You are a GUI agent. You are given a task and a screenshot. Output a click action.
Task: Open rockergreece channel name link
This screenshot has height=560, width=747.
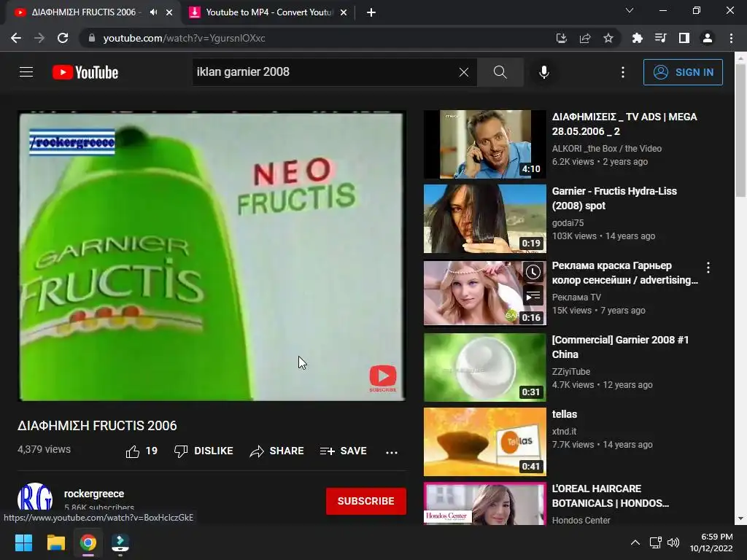94,494
